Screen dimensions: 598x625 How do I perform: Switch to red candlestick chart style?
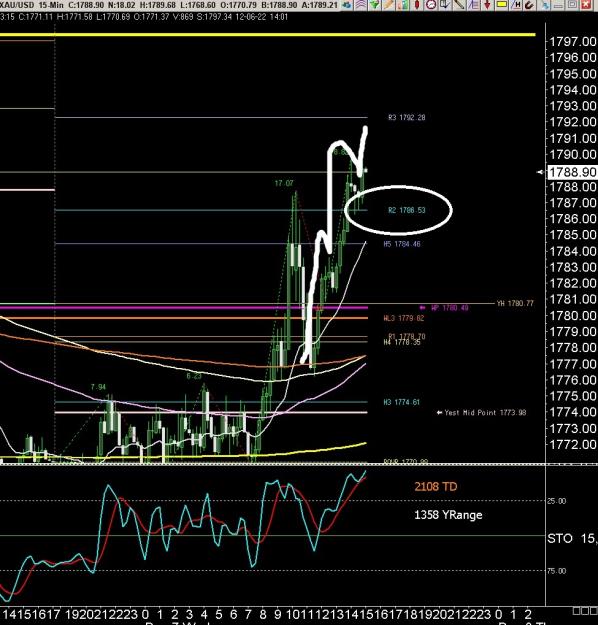pos(417,5)
